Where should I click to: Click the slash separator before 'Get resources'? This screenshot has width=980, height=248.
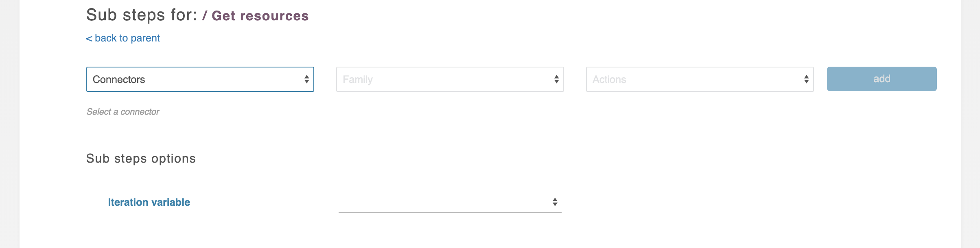[205, 16]
